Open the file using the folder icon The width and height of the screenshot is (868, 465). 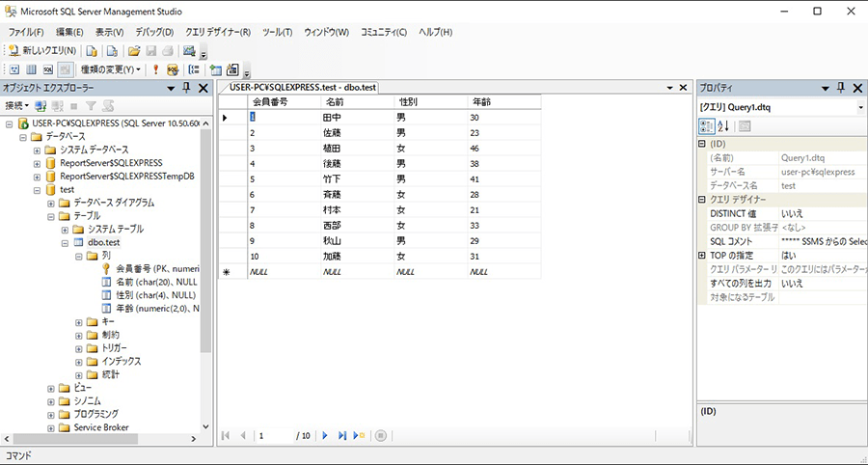tap(133, 51)
